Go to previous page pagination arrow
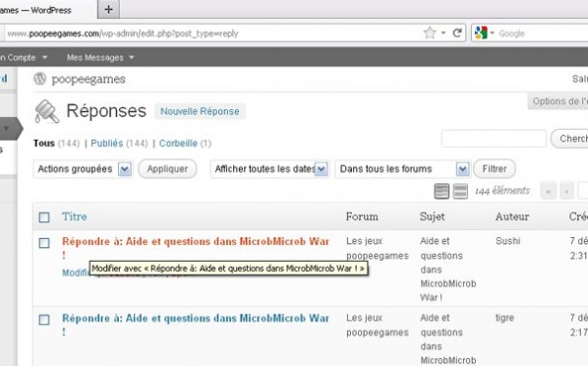 (x=566, y=191)
